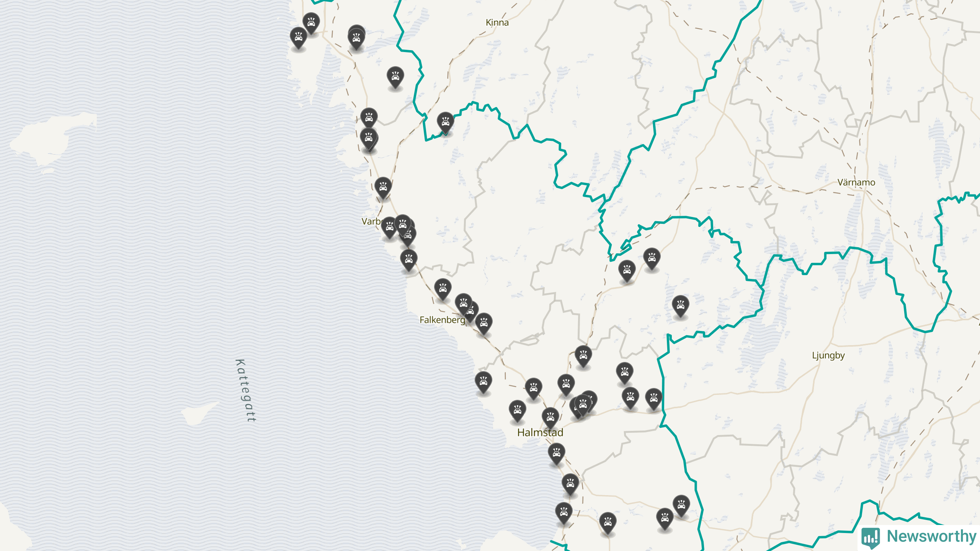Image resolution: width=980 pixels, height=551 pixels.
Task: Select the westernmost car marker at top coast
Action: tap(298, 38)
